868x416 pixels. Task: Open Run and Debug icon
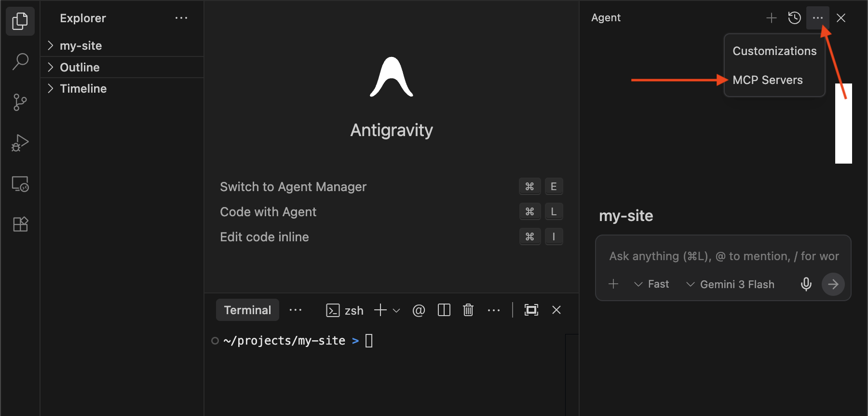click(20, 143)
